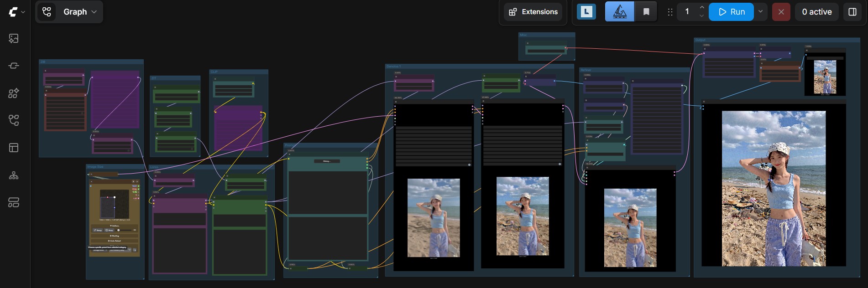Open the layout templates sidebar panel

pyautogui.click(x=14, y=148)
